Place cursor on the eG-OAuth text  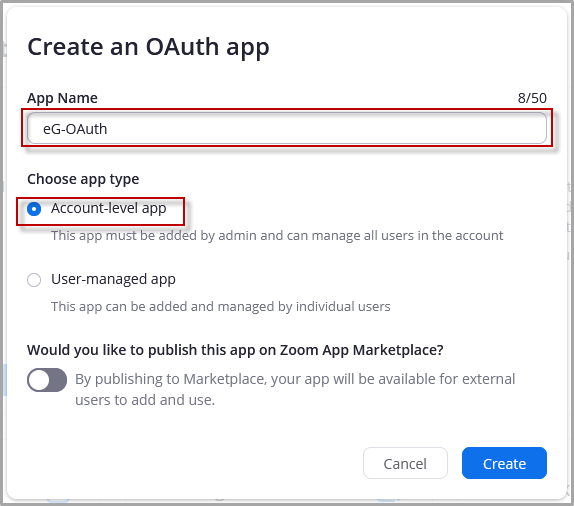tap(75, 129)
